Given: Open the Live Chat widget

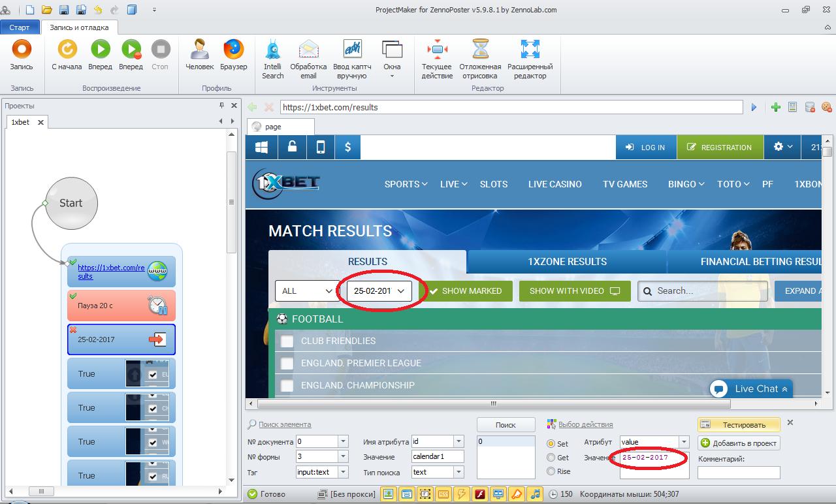Looking at the screenshot, I should 751,388.
